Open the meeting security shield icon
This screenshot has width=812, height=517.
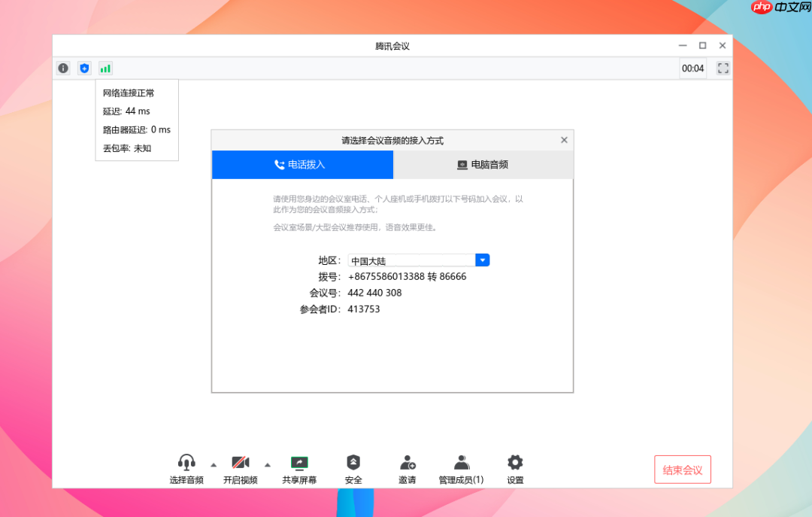(x=84, y=68)
